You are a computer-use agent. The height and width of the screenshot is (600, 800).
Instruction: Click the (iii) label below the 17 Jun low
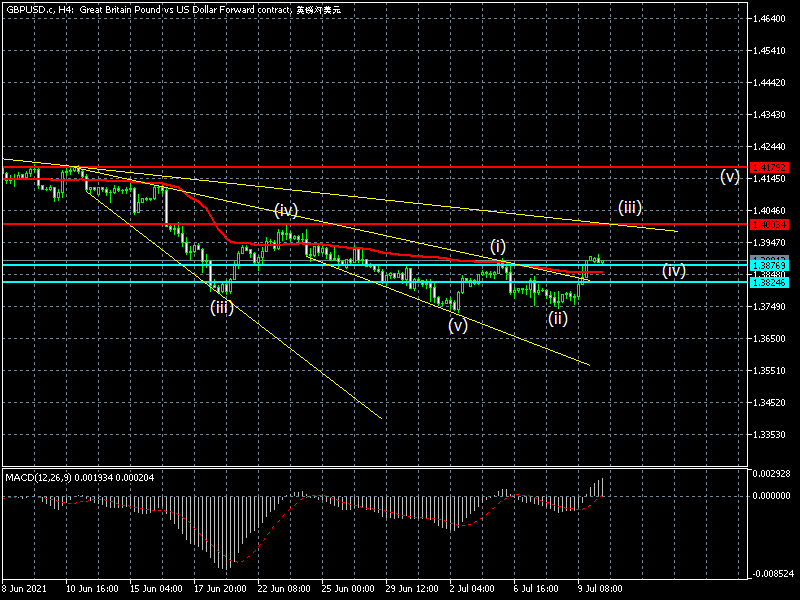coord(221,307)
